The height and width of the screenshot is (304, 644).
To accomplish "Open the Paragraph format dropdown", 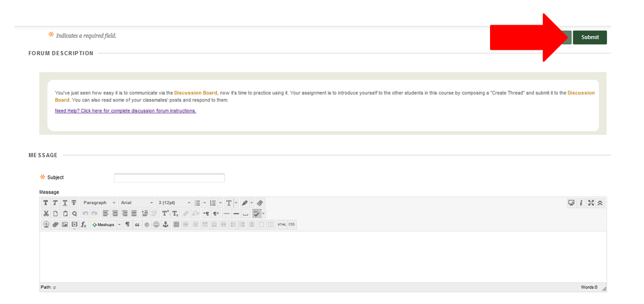I will click(99, 203).
